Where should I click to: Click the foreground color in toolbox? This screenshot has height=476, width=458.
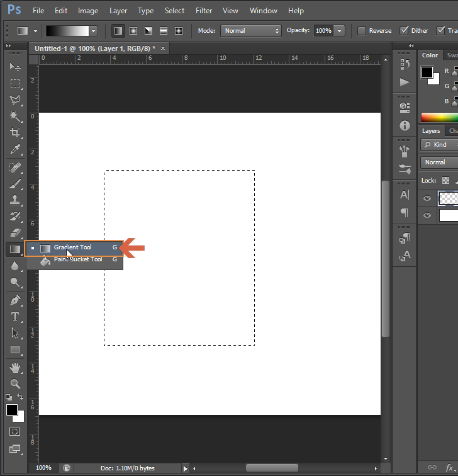(x=12, y=410)
